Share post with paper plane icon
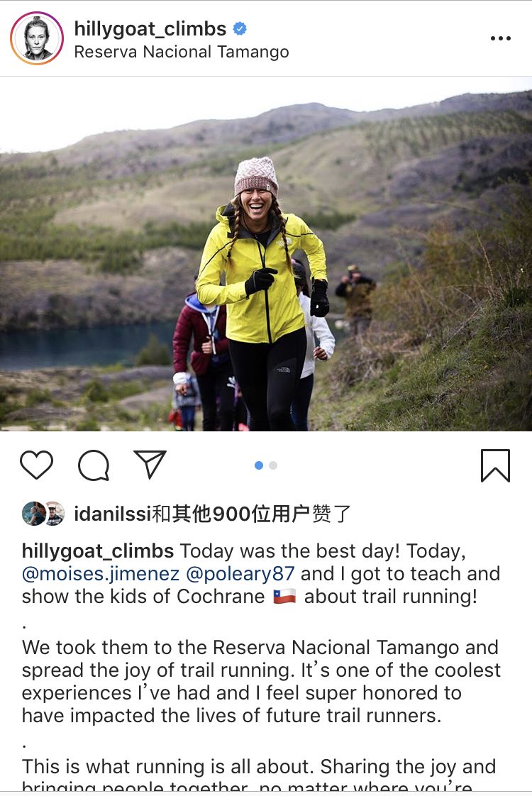The height and width of the screenshot is (796, 532). tap(150, 464)
